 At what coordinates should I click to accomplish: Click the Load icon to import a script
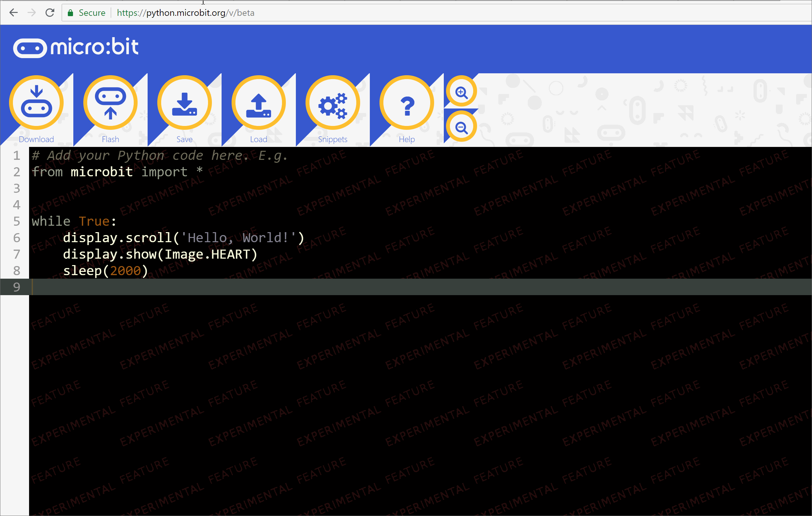pos(259,102)
